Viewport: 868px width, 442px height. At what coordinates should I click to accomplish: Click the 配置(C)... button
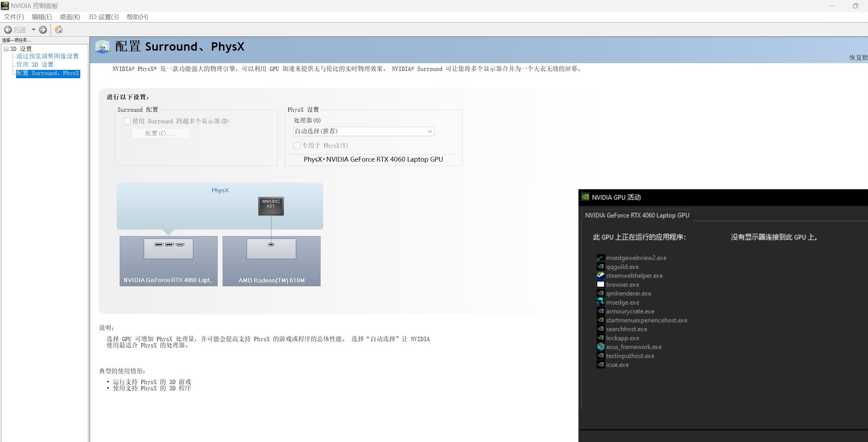point(161,133)
